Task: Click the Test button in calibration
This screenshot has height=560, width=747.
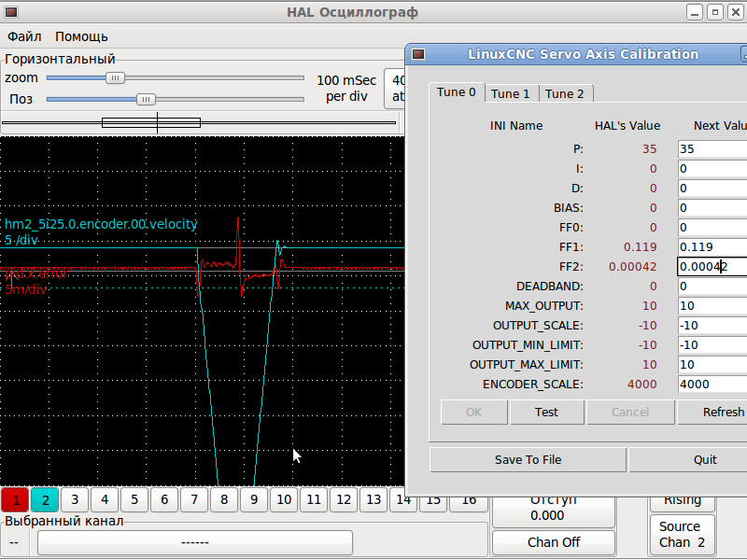Action: click(x=546, y=412)
